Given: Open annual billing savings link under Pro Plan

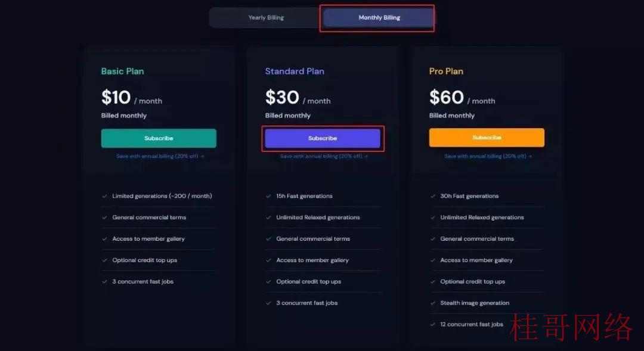Looking at the screenshot, I should [488, 156].
